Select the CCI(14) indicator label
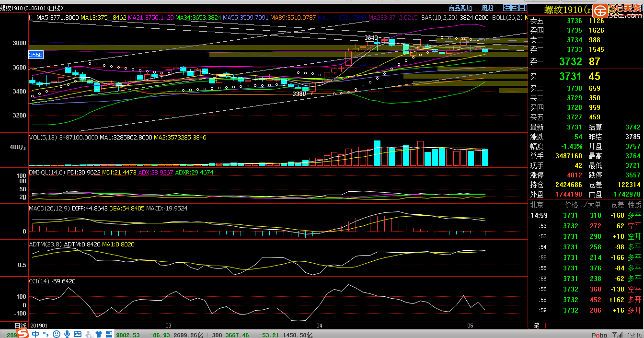Viewport: 644px width, 338px height. tap(40, 281)
